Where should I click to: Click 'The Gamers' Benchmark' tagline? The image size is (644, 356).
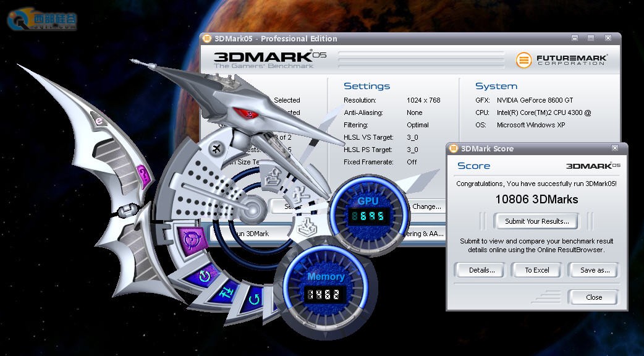(x=263, y=66)
